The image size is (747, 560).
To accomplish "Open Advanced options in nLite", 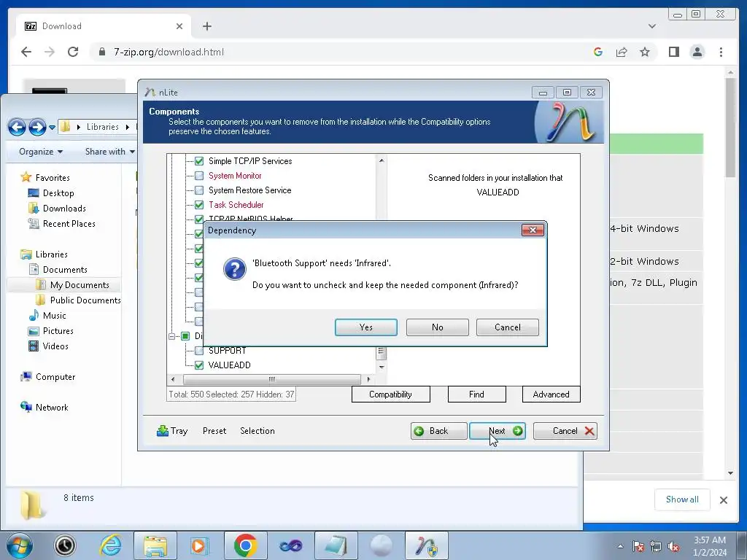I will pyautogui.click(x=551, y=394).
